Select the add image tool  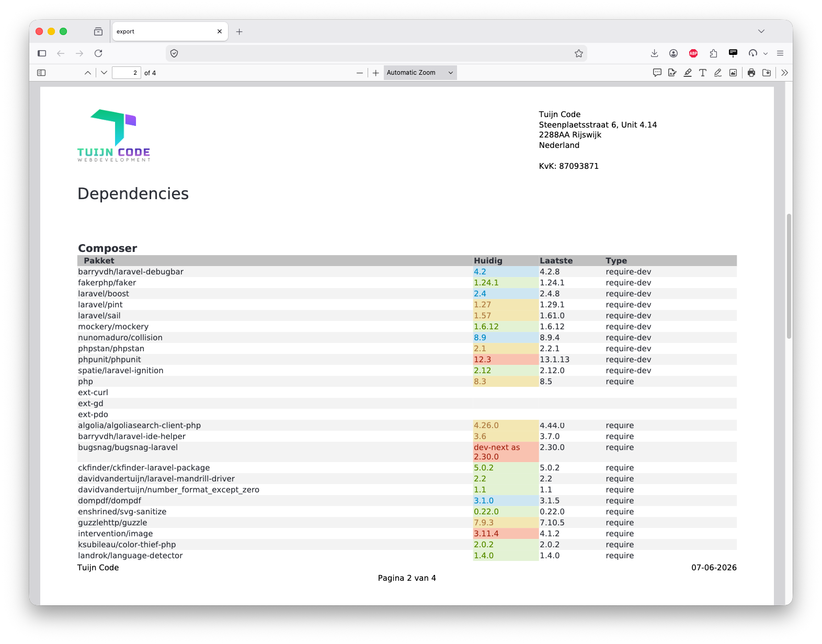coord(733,73)
